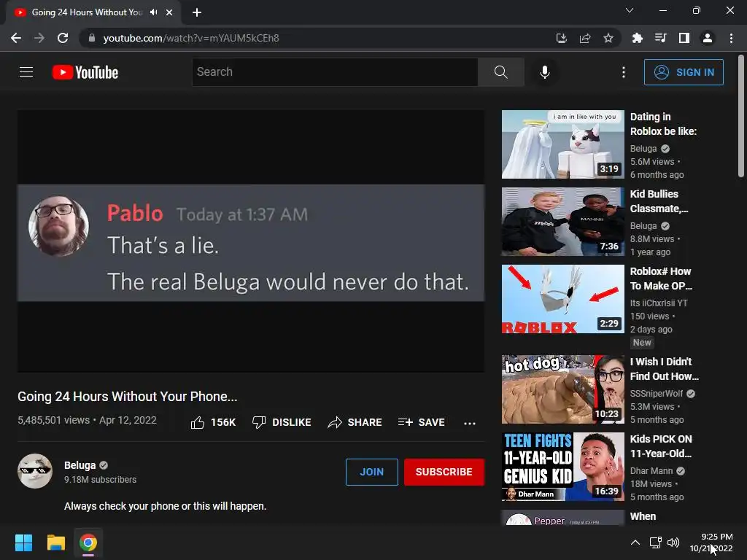Screen dimensions: 747x560
Task: Click Chrome icon in taskbar
Action: point(88,542)
